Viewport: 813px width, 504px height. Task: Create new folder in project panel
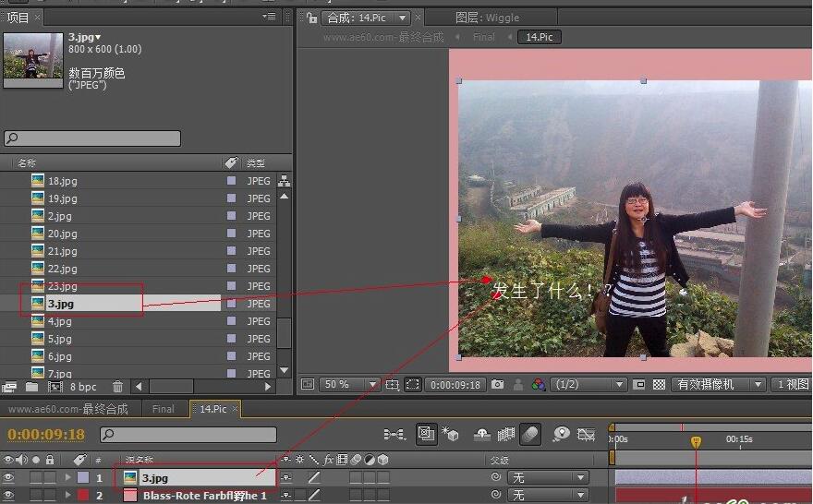coord(32,387)
